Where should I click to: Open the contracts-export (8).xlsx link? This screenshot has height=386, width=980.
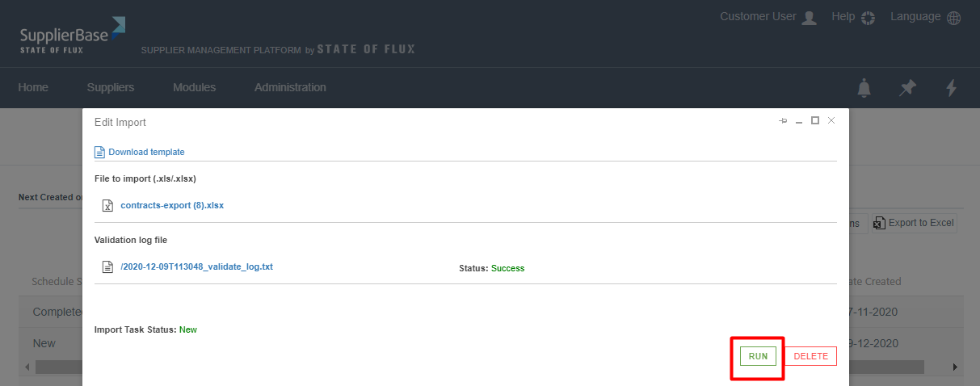(172, 205)
